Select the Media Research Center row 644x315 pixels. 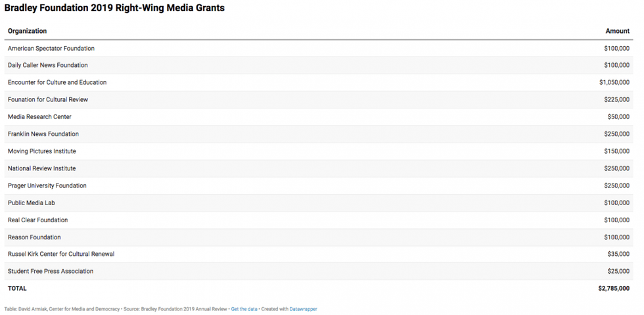(x=39, y=117)
